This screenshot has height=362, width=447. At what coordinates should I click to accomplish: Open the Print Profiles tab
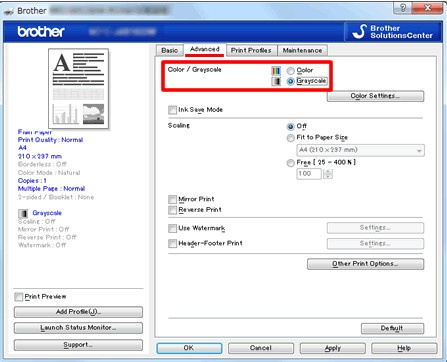point(251,50)
